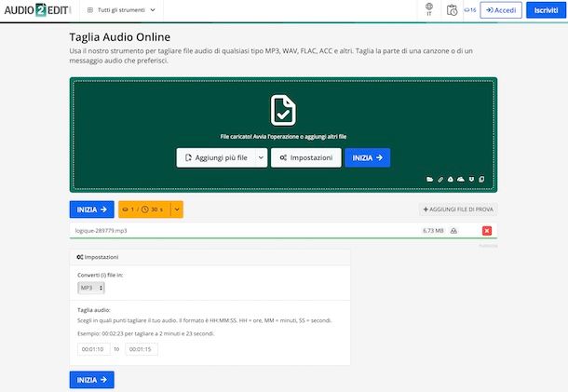Expand the Aggiungi più file dropdown arrow

click(x=261, y=157)
